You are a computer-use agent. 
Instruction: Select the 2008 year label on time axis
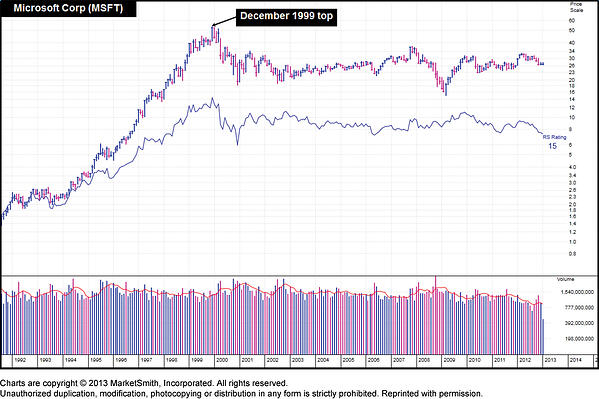click(x=424, y=360)
